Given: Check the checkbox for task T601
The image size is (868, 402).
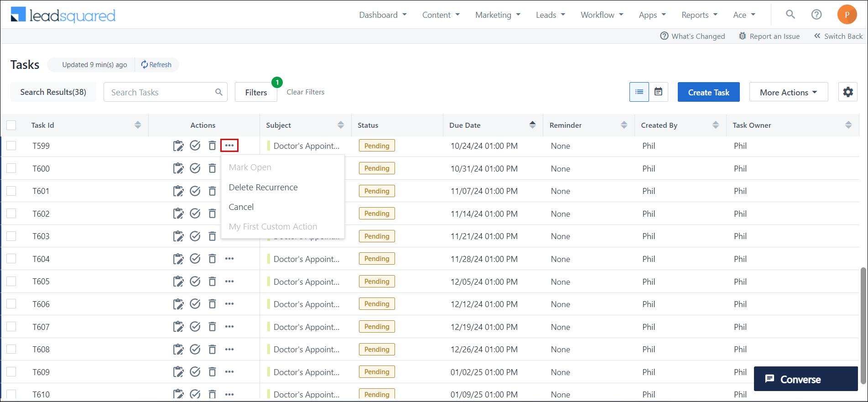Looking at the screenshot, I should [11, 191].
